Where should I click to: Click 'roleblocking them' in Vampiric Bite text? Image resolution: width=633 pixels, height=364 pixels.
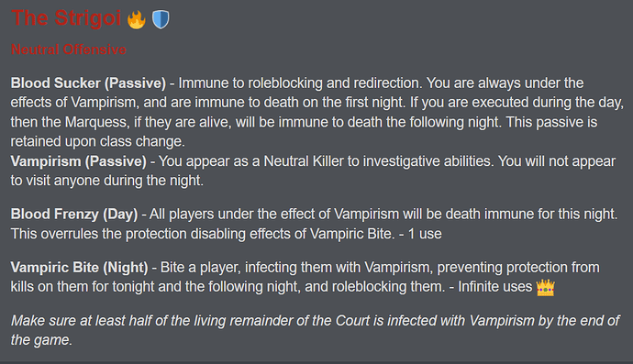pos(388,287)
